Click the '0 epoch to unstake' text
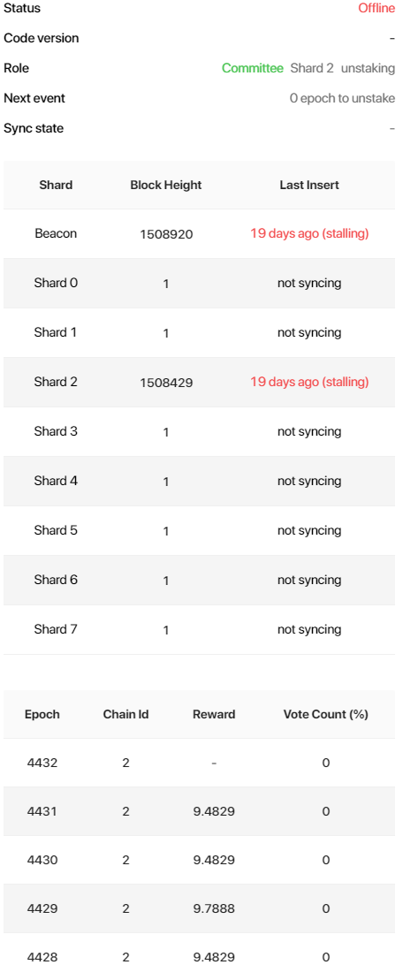 pyautogui.click(x=342, y=98)
